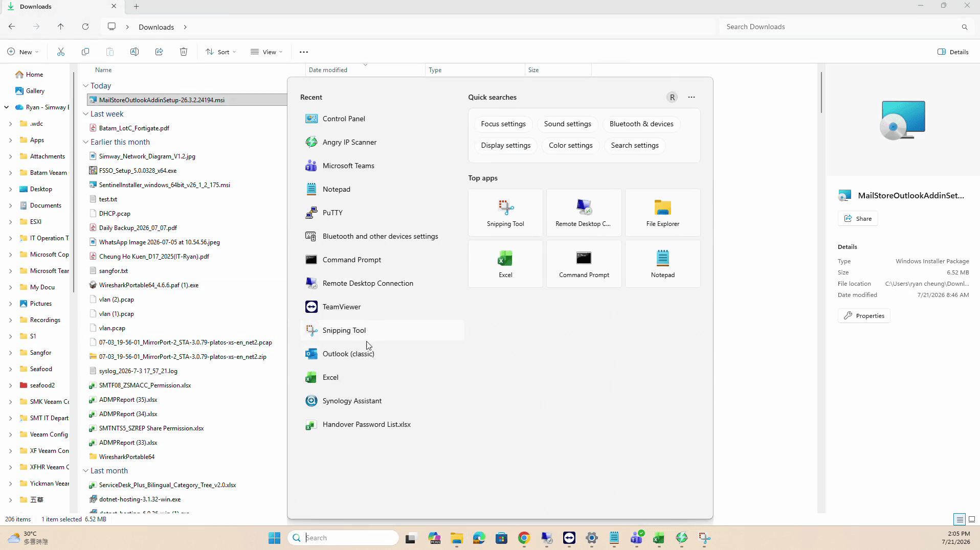Open Task View from taskbar

[410, 538]
